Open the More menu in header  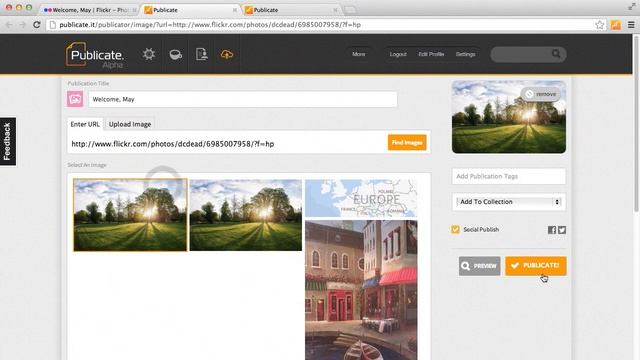(x=358, y=54)
